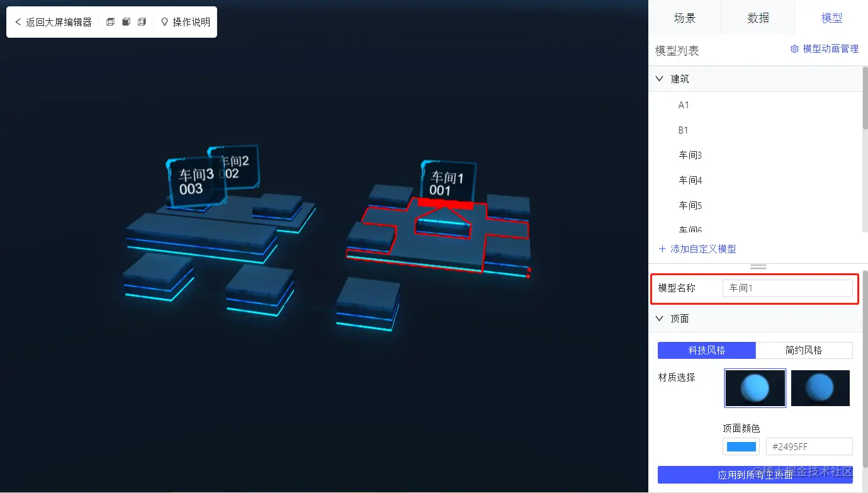Click 添加自定义模型 link

[703, 249]
